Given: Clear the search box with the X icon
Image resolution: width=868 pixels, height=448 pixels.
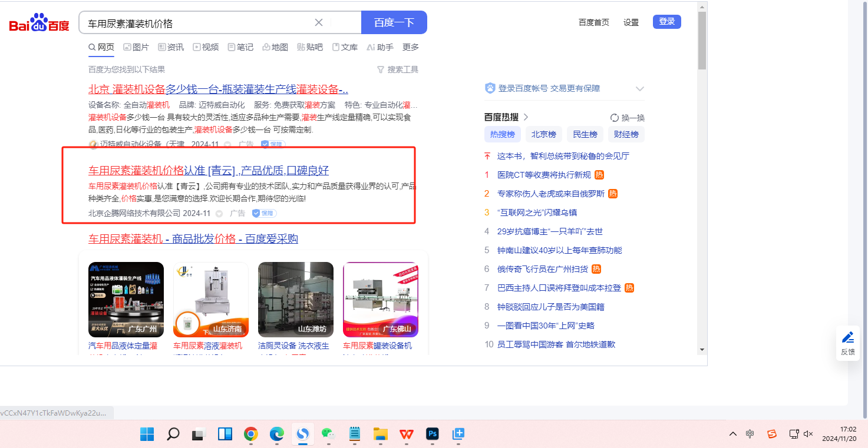Looking at the screenshot, I should 319,22.
